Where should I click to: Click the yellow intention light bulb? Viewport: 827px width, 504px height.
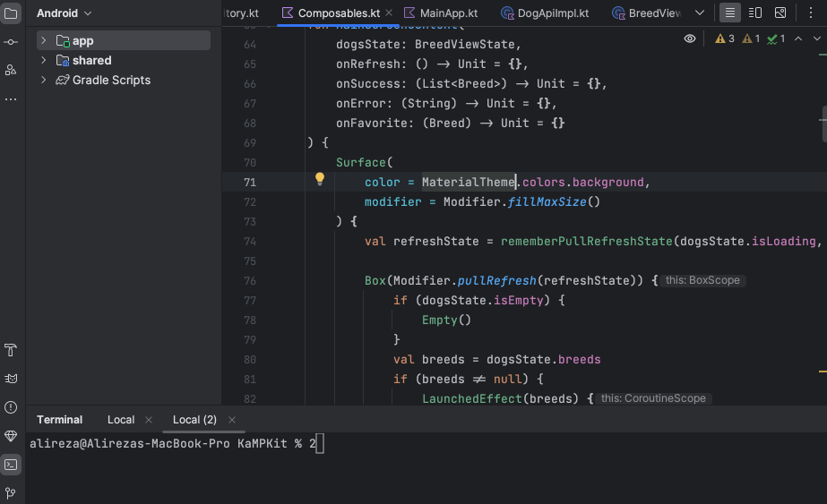coord(320,179)
